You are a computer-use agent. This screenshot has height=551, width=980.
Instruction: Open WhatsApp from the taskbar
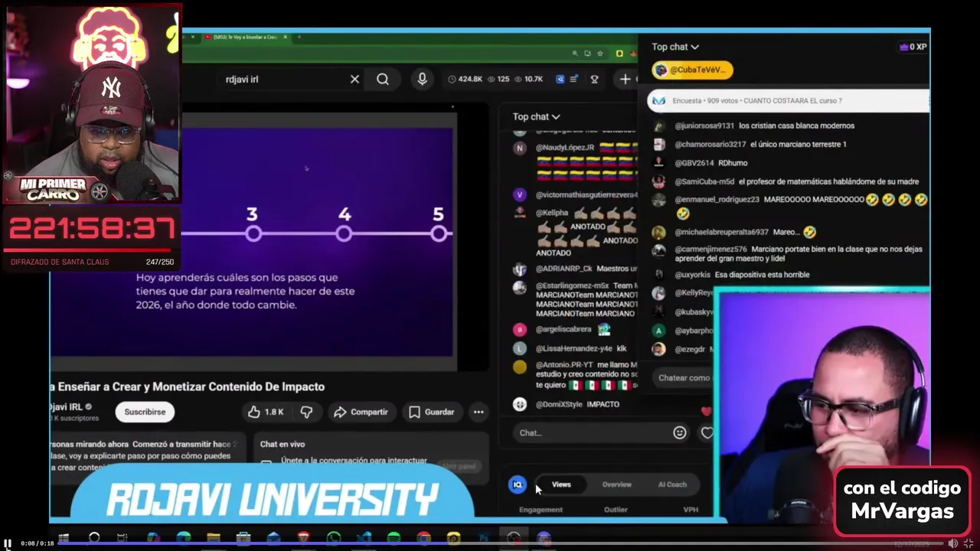[334, 538]
